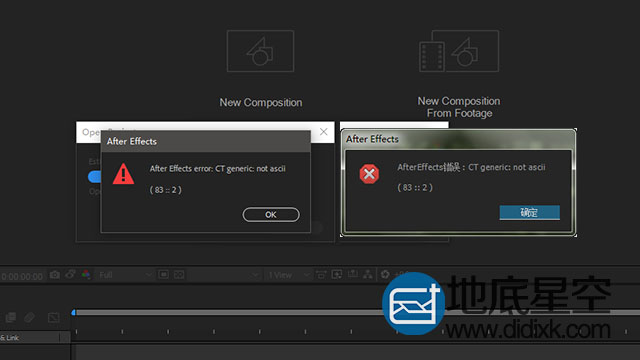This screenshot has height=360, width=640.
Task: Take a snapshot with the camera icon
Action: tap(55, 275)
